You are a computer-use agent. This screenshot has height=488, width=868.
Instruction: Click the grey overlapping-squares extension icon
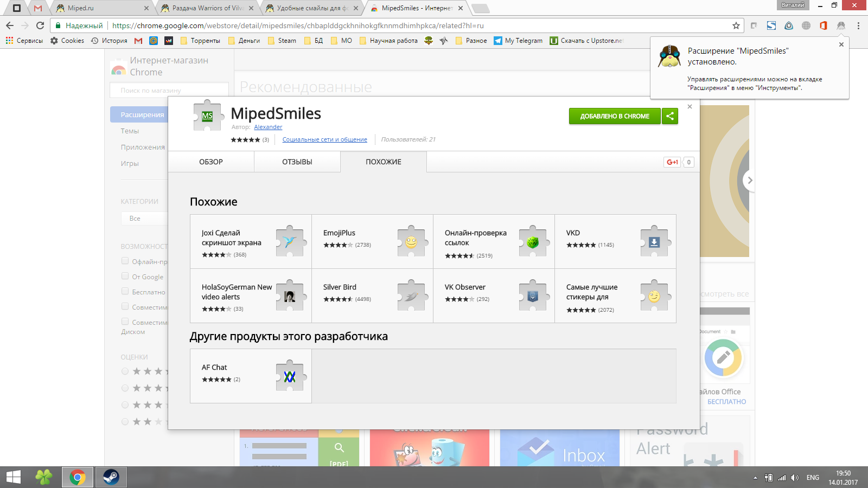pos(754,25)
